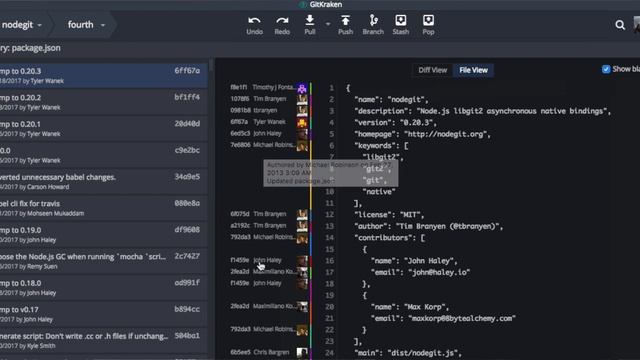Open the fourth branch dropdown
Viewport: 640px width, 360px height.
tap(86, 25)
